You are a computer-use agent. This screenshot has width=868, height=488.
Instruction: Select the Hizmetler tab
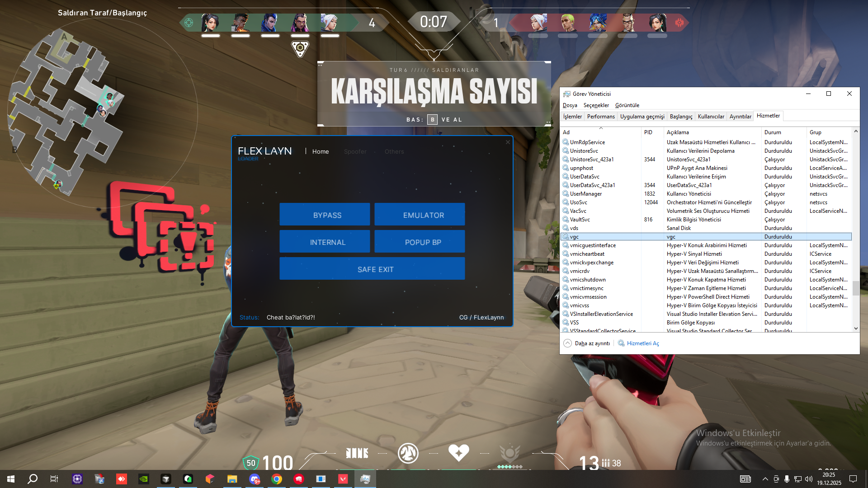pos(769,116)
